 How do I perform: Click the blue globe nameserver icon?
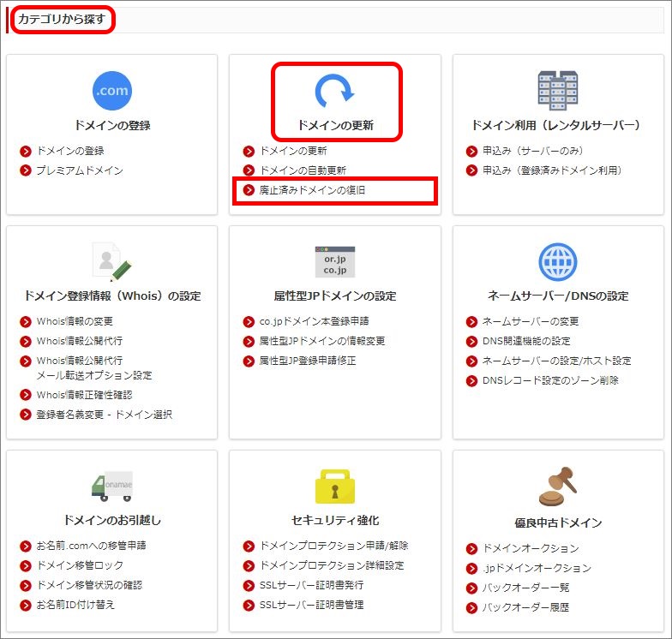coord(557,262)
